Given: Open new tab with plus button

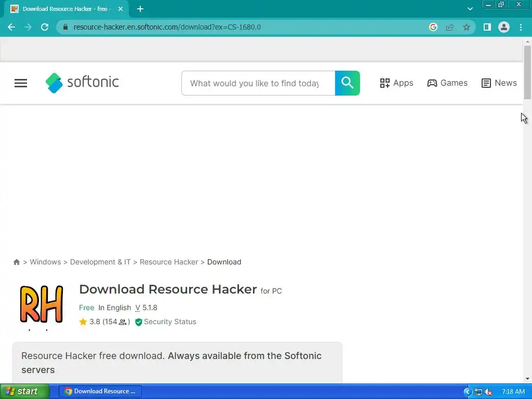Looking at the screenshot, I should 140,9.
